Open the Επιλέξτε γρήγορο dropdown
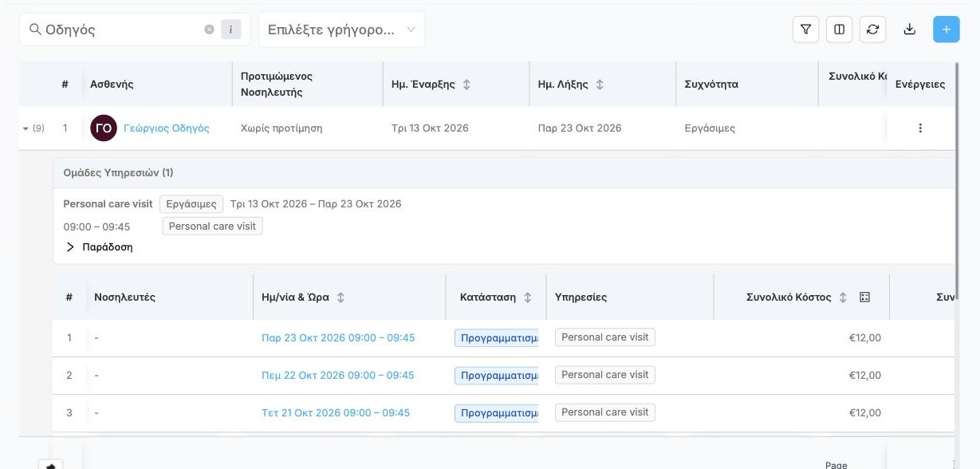Viewport: 980px width, 469px height. coord(341,30)
